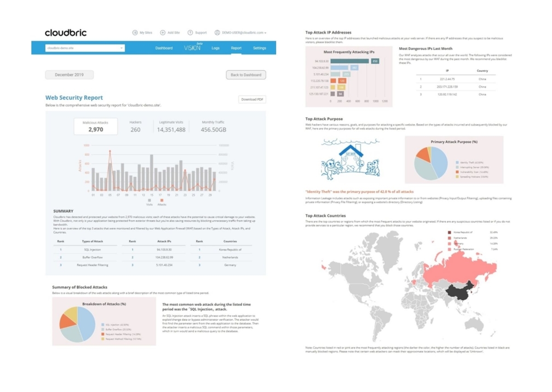Click the Back to Dashboard button
Viewport: 552px width, 392px height.
246,75
